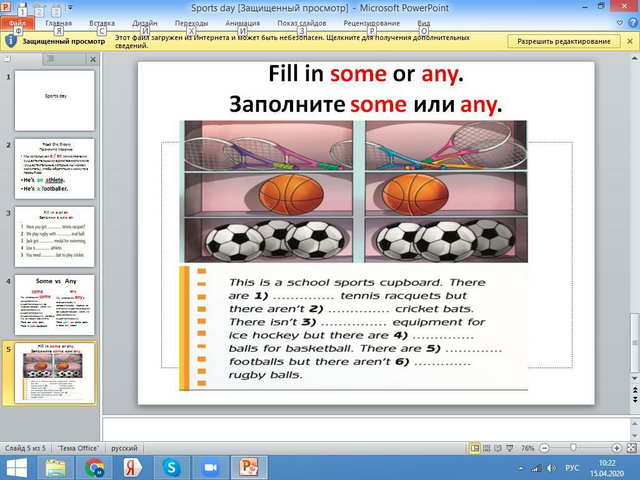Open Google Chrome from taskbar
640x480 pixels.
pyautogui.click(x=94, y=467)
